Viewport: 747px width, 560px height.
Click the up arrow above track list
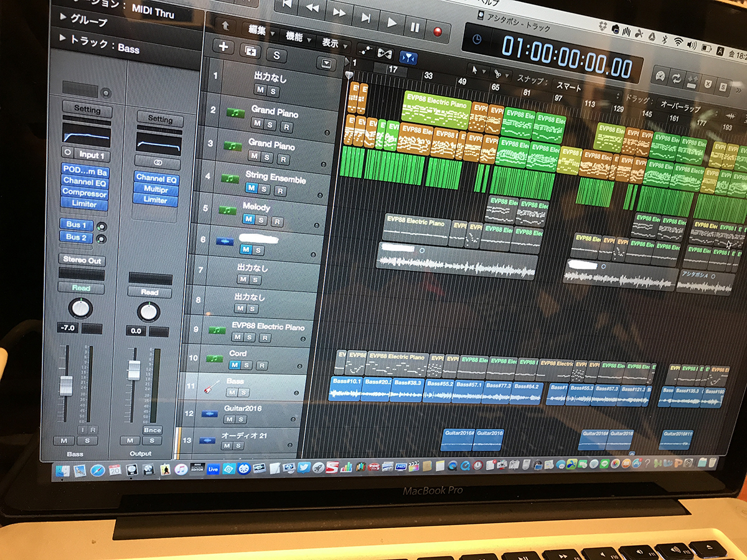(225, 26)
